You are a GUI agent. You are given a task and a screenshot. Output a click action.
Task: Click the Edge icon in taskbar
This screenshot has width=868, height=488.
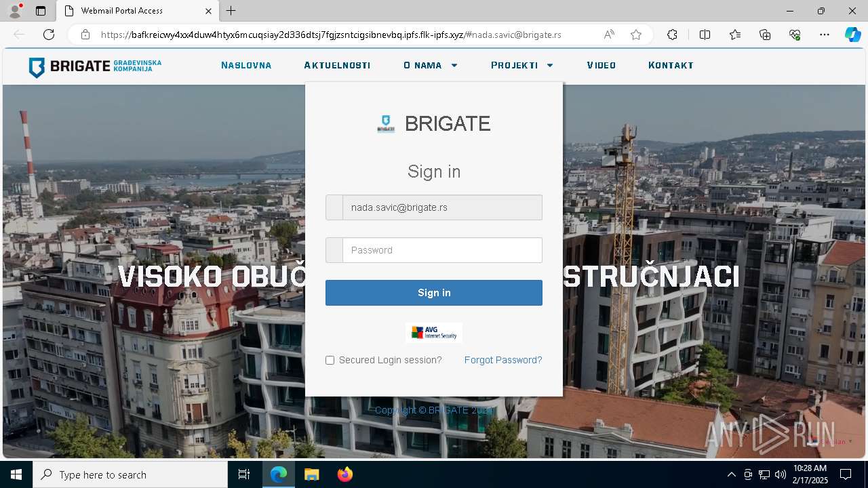(279, 474)
